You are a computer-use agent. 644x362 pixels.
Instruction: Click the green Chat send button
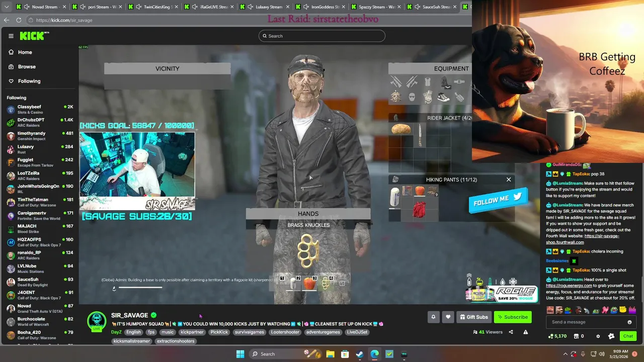click(628, 336)
